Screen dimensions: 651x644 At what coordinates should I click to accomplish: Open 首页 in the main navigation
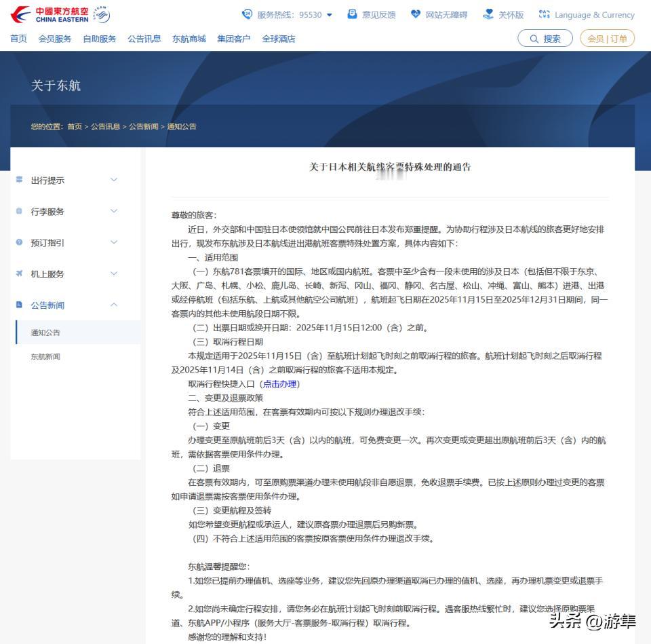18,39
